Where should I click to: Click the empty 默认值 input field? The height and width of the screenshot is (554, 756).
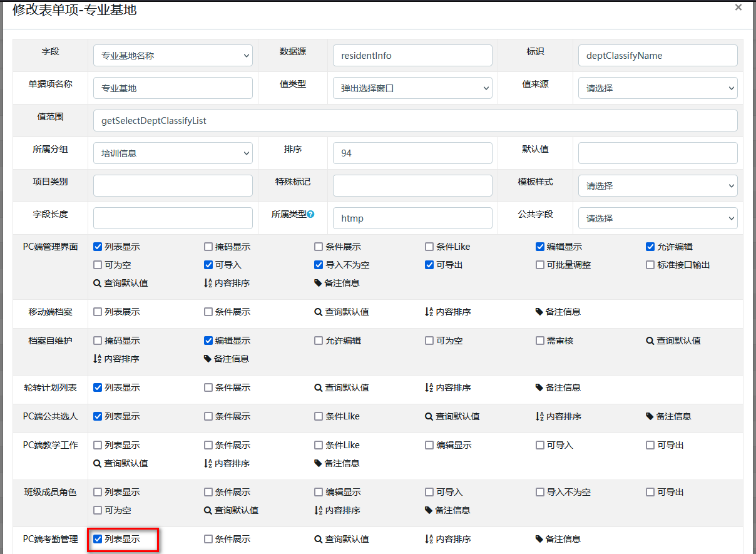pyautogui.click(x=658, y=153)
